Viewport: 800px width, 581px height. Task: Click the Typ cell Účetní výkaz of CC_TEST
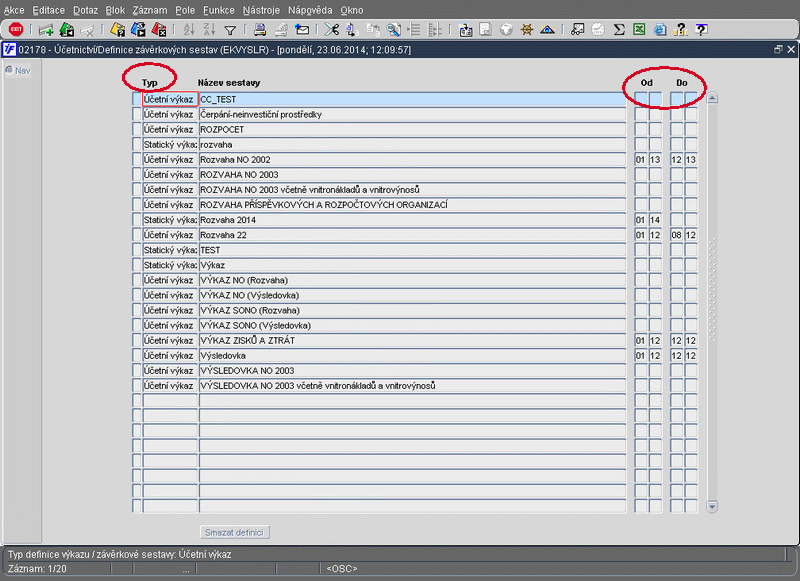pos(170,99)
